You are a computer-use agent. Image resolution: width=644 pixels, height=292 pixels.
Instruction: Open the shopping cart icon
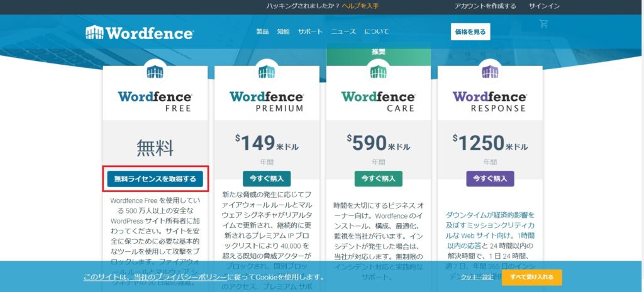click(544, 24)
